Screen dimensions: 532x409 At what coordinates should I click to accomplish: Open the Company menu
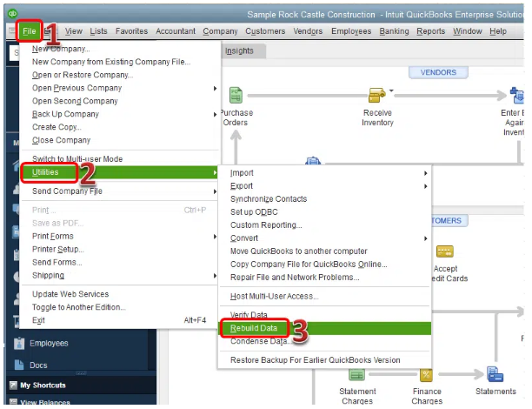coord(220,31)
